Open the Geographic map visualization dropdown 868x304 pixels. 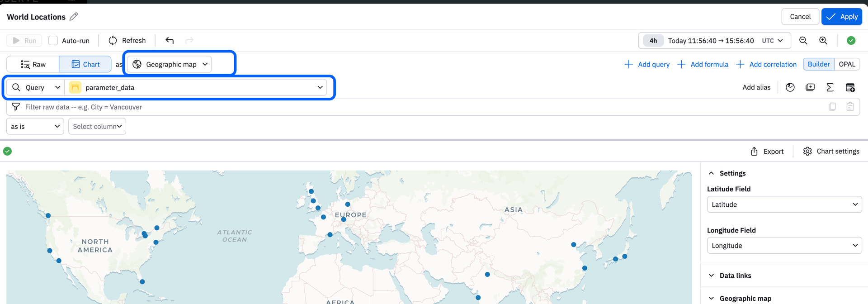point(170,64)
